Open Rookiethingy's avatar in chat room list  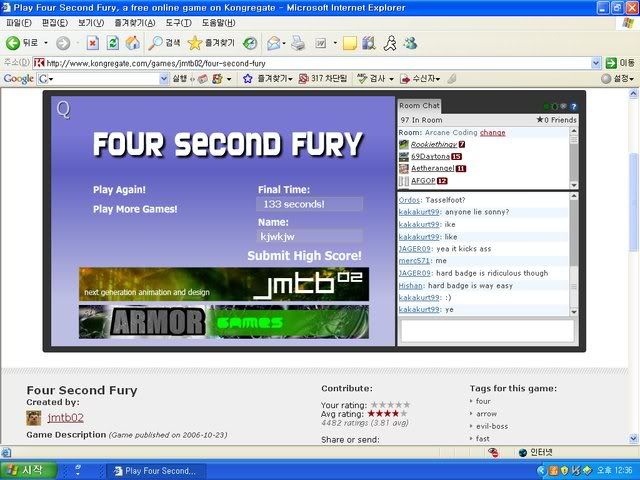[404, 144]
